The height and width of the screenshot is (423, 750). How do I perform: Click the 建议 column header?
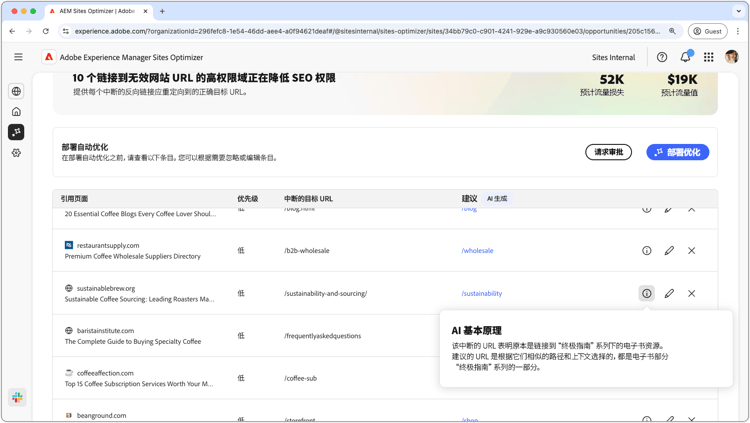(469, 199)
